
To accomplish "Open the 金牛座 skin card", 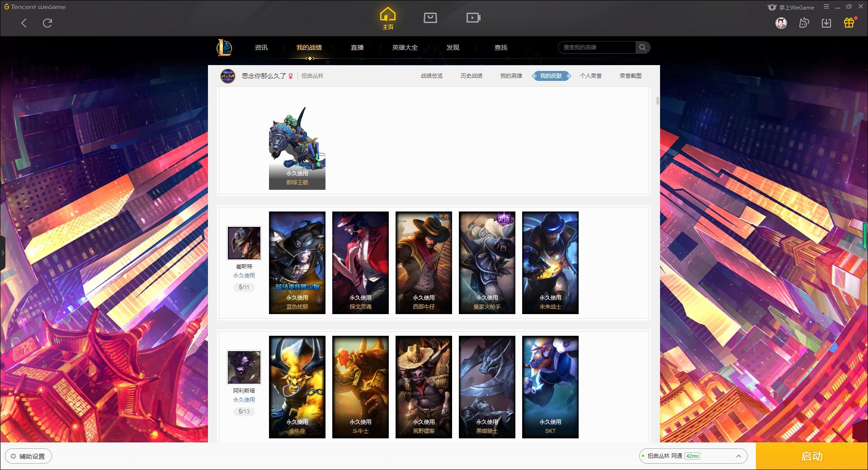I will pos(297,387).
